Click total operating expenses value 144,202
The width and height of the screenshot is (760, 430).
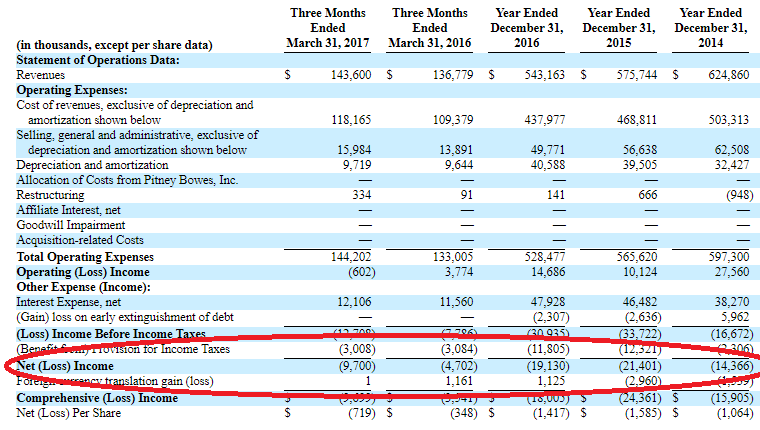(351, 257)
